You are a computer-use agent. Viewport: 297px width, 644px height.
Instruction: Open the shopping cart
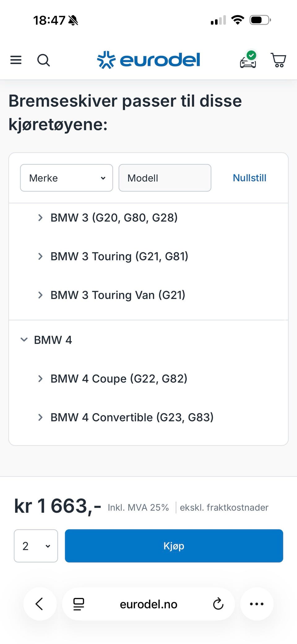278,60
